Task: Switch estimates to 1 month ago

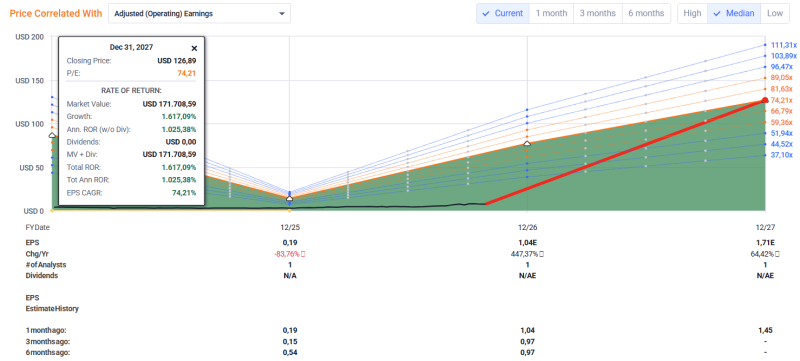Action: click(552, 13)
